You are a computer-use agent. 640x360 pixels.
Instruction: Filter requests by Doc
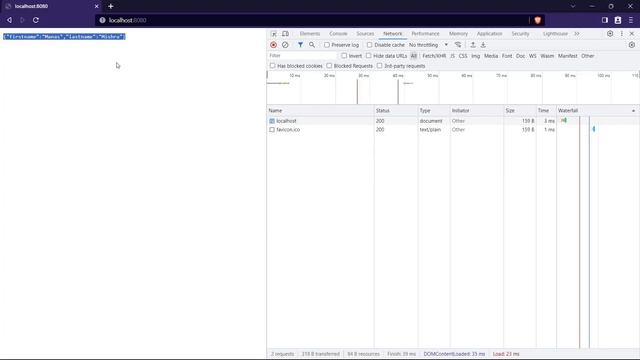pos(520,56)
